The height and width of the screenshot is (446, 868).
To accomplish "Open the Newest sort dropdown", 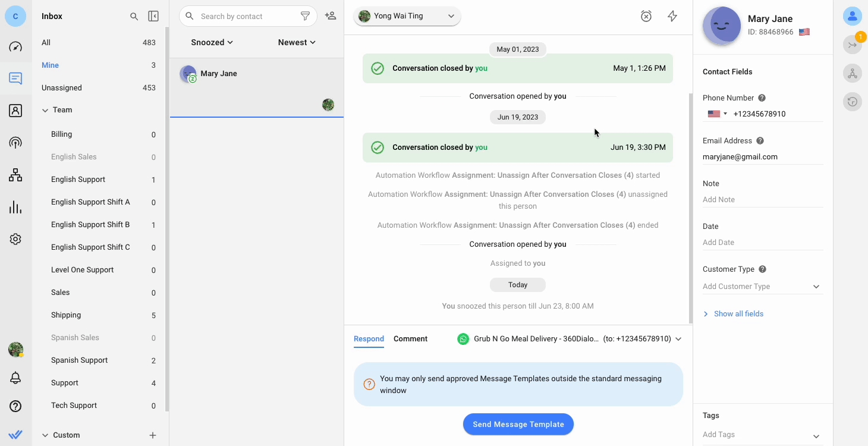I will coord(297,42).
